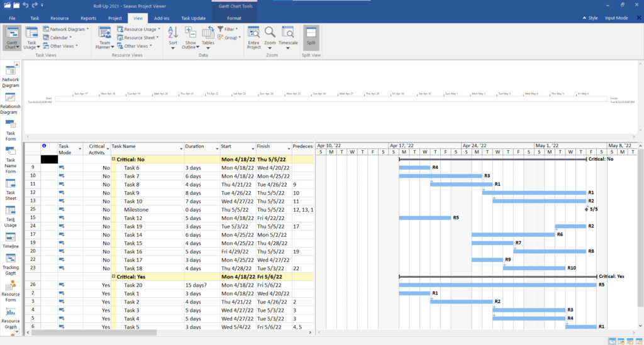
Task: Open Network Diagram in side view bar
Action: (x=11, y=77)
